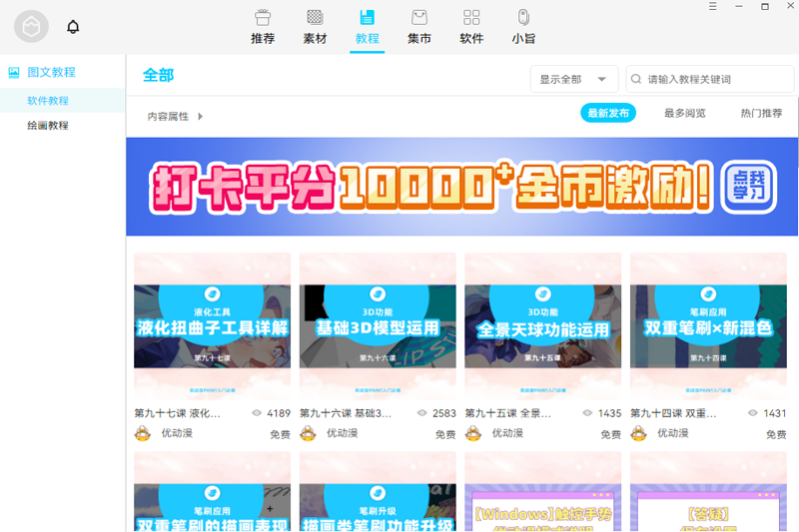Image resolution: width=799 pixels, height=532 pixels.
Task: Minimize the application window
Action: tap(739, 6)
